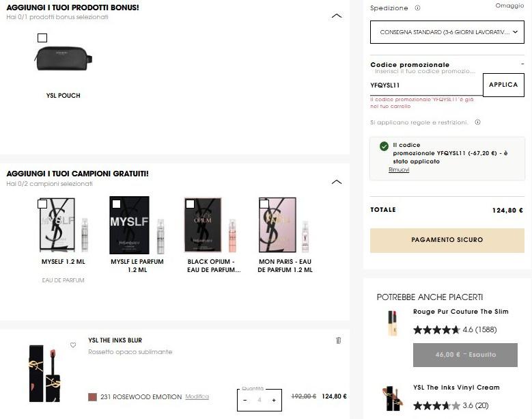The image size is (532, 419).
Task: Delete the item with trash icon
Action: (338, 340)
